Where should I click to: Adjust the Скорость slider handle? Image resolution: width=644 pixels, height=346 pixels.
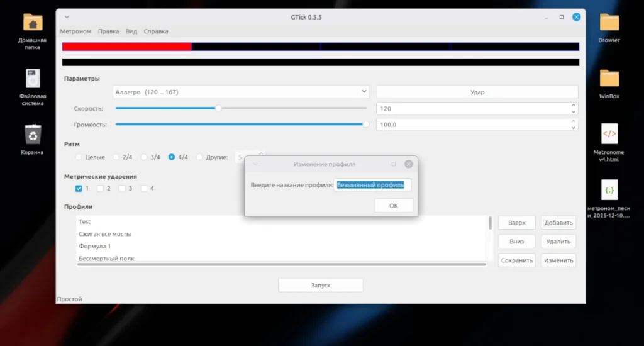218,108
